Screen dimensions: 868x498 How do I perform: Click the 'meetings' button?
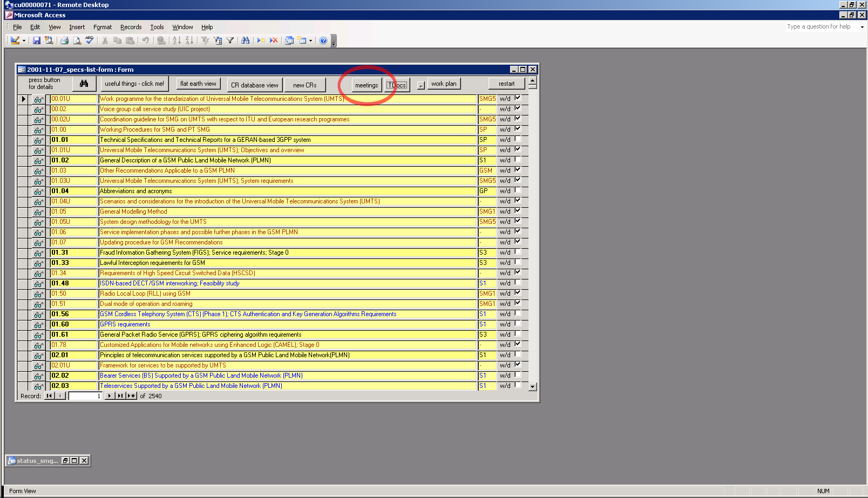(367, 85)
